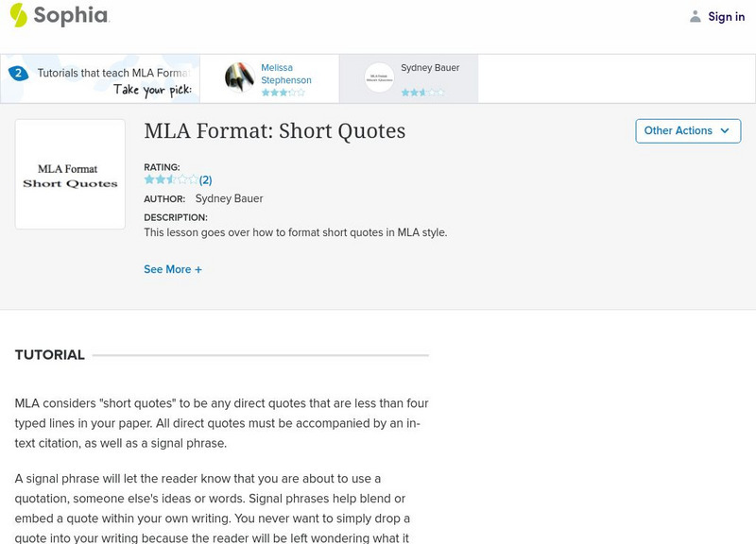The image size is (756, 544).
Task: Click the star rating under Sydney Bauer tab
Action: tap(421, 93)
